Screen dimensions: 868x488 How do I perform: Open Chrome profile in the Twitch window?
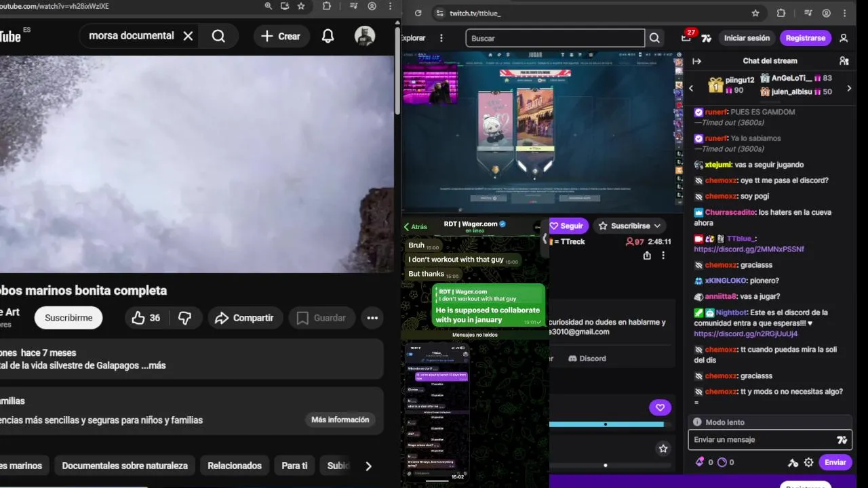(826, 13)
